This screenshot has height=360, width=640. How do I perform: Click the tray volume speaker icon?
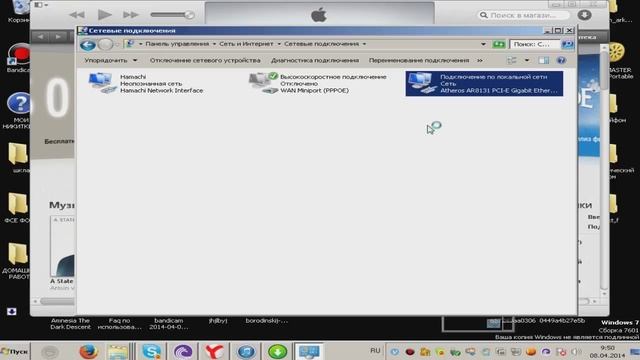point(576,351)
